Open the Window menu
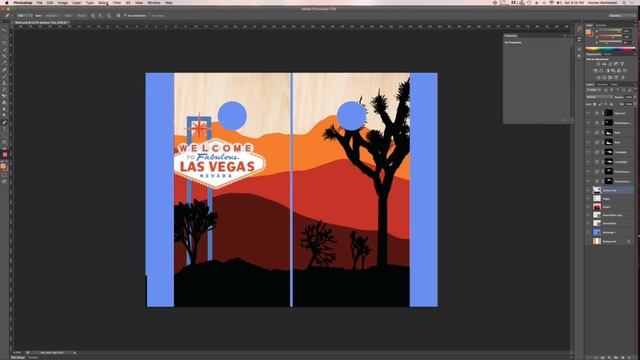 [x=153, y=3]
